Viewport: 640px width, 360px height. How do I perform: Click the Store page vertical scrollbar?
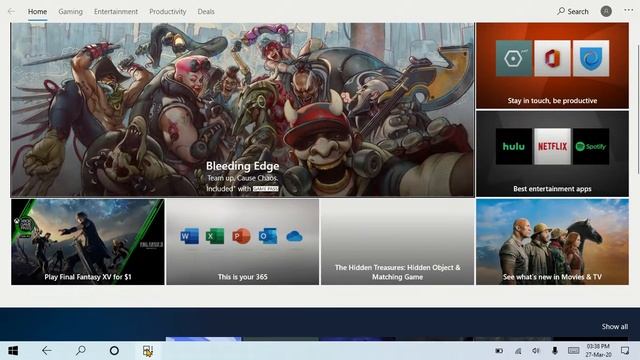tap(638, 109)
